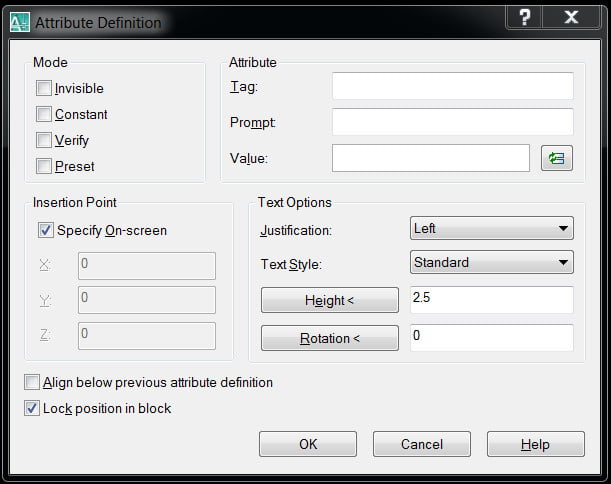
Task: Click the Rotation value field showing 0
Action: click(492, 337)
